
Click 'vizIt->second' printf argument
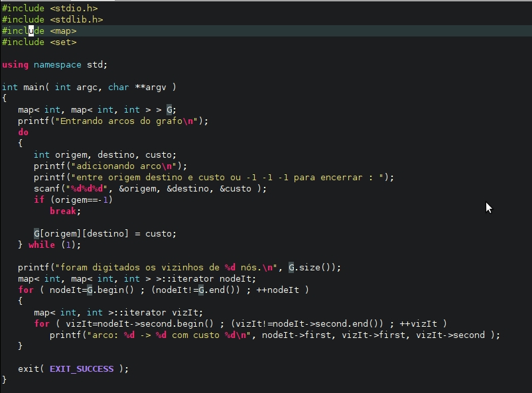point(450,335)
